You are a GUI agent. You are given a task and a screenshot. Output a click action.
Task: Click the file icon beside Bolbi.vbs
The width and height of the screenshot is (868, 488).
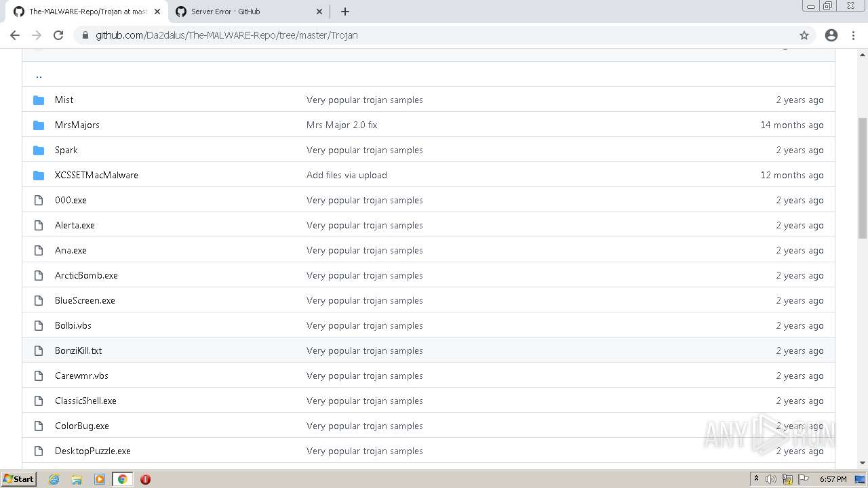pyautogui.click(x=39, y=325)
